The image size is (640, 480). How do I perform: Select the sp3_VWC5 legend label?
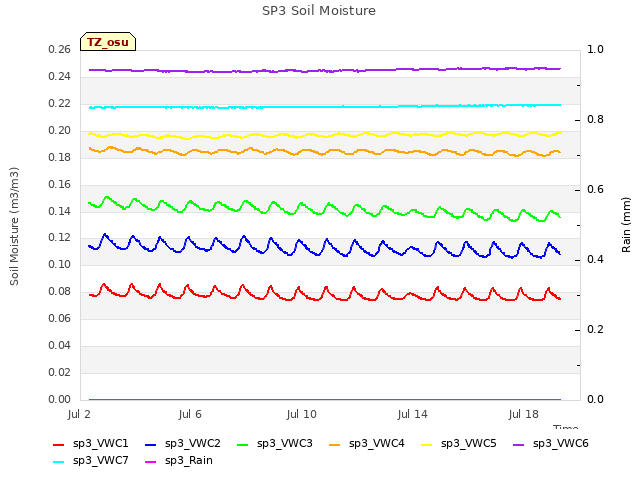(x=469, y=444)
